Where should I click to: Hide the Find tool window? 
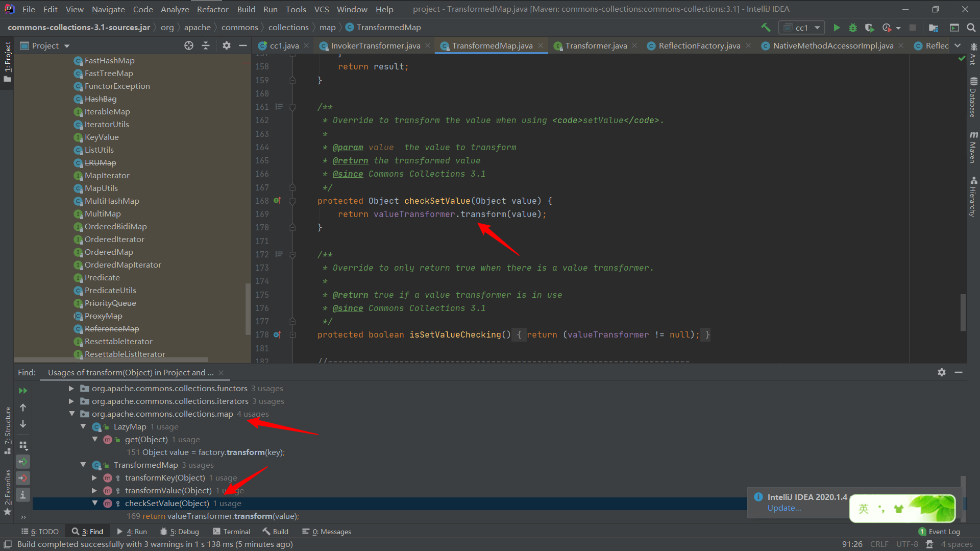click(x=959, y=372)
